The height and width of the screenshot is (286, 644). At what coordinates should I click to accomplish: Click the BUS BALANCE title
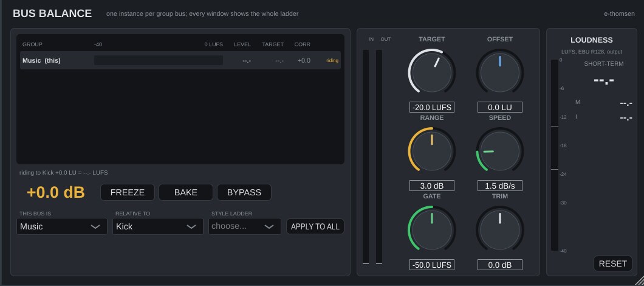click(52, 13)
